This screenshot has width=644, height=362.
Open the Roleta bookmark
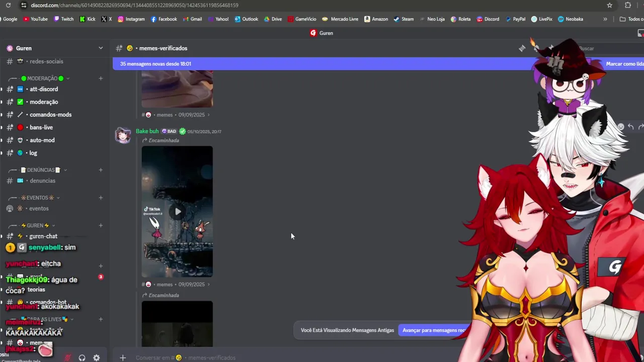click(460, 19)
